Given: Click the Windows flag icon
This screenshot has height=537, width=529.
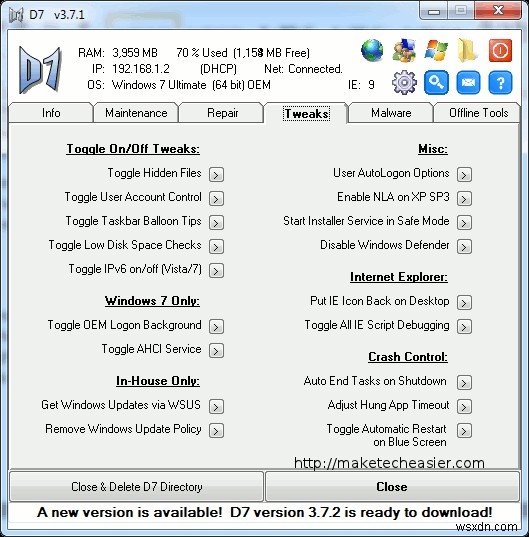Looking at the screenshot, I should point(436,50).
